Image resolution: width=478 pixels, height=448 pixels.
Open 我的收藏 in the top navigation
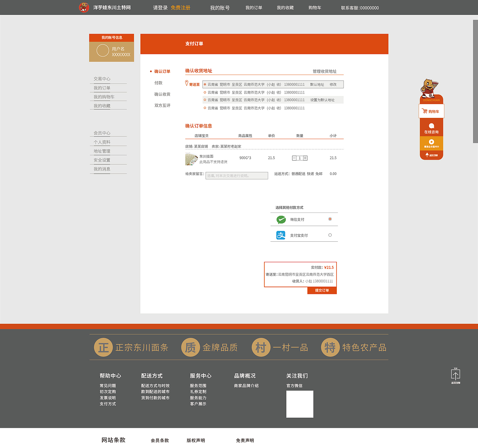pyautogui.click(x=285, y=7)
